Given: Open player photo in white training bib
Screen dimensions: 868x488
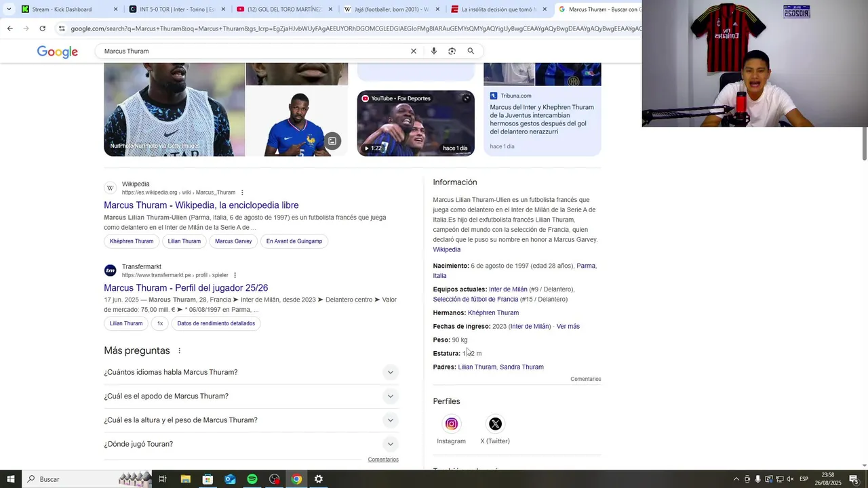Looking at the screenshot, I should click(174, 110).
